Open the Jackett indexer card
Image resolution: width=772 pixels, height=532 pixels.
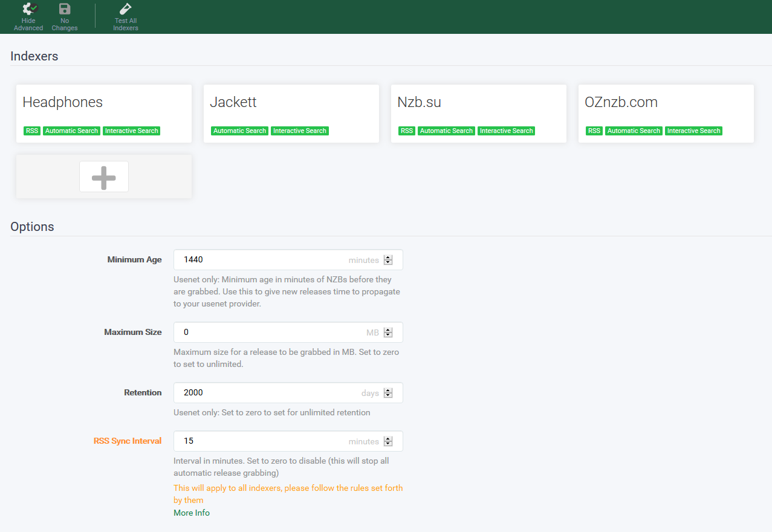[291, 114]
